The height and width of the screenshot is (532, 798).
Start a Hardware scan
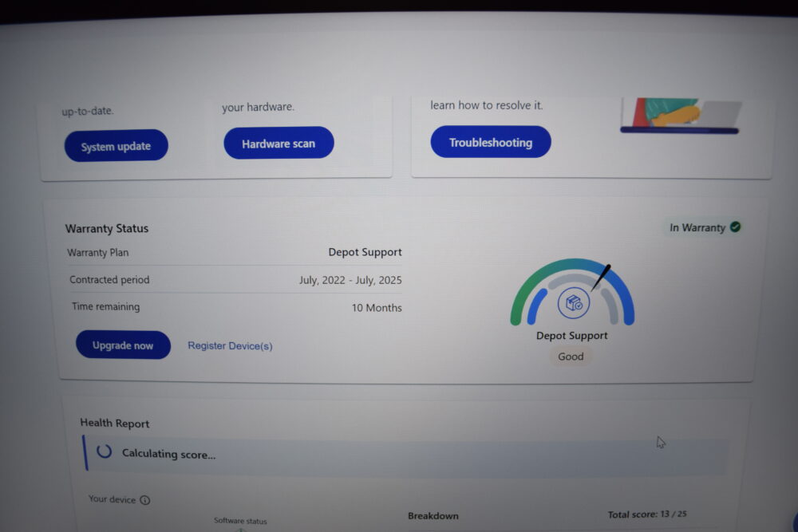tap(279, 143)
